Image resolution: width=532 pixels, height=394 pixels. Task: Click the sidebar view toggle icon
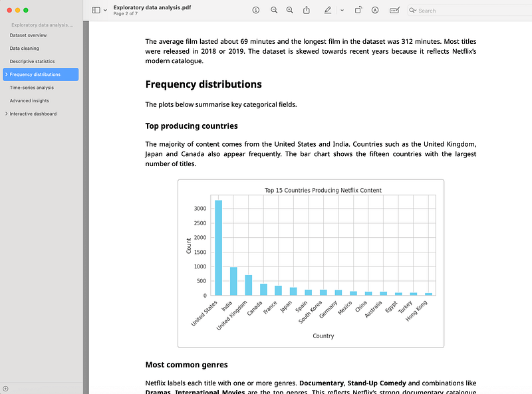pos(96,10)
